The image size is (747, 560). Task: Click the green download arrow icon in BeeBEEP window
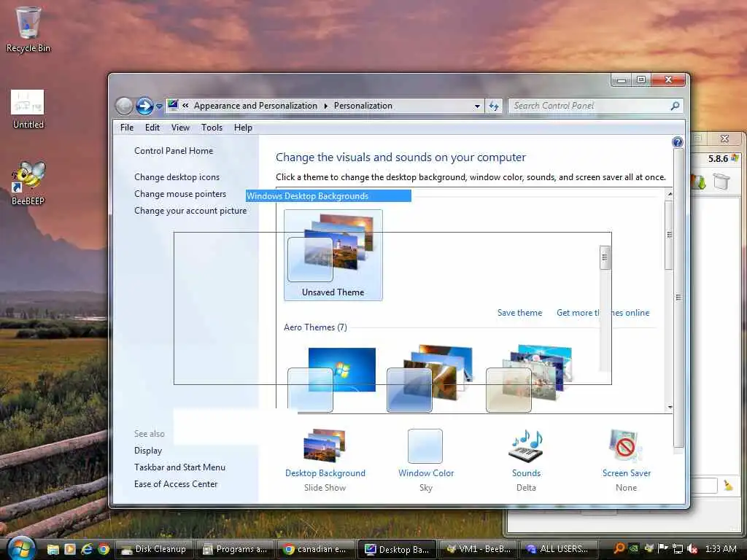click(698, 182)
